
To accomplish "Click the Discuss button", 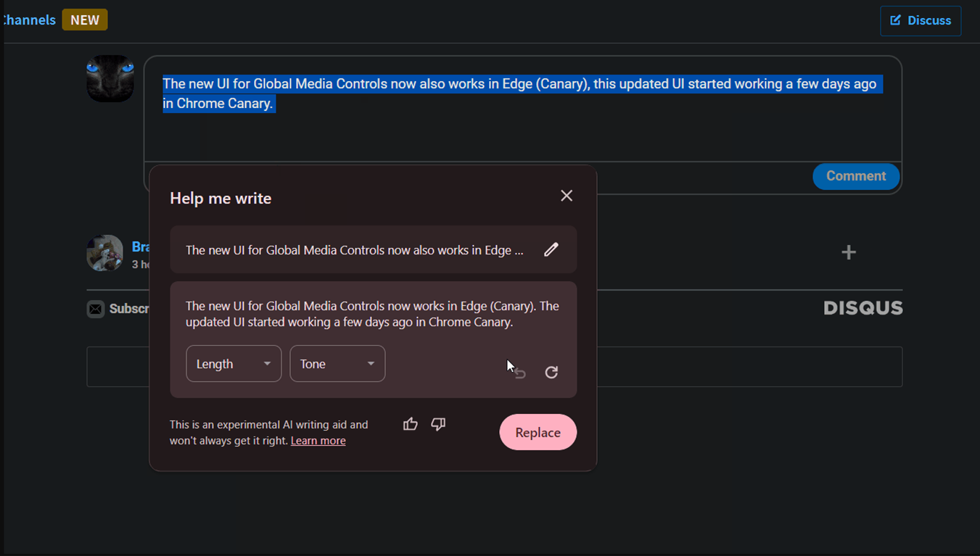I will [x=921, y=20].
